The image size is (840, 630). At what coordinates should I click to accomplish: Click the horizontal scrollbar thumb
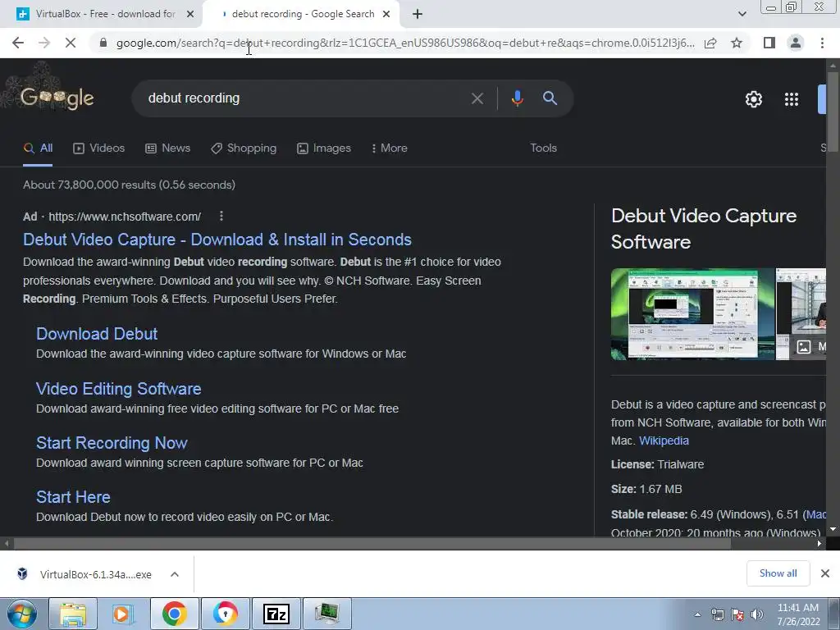pyautogui.click(x=372, y=543)
